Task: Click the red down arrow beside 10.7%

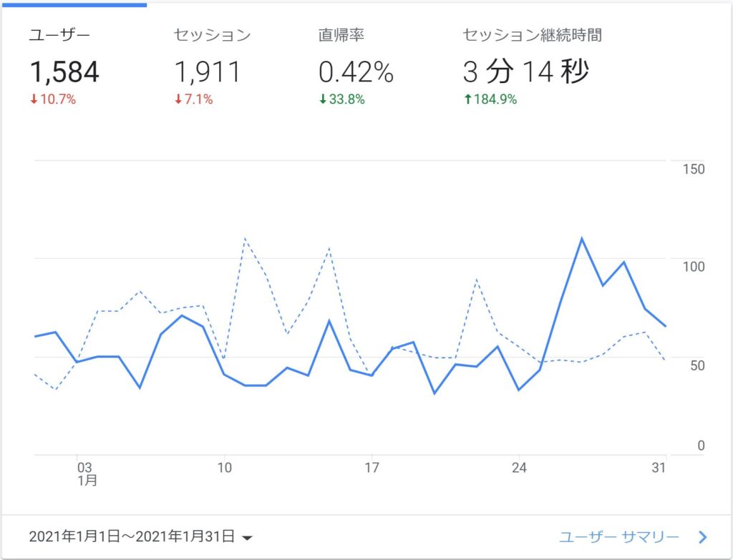Action: [33, 100]
